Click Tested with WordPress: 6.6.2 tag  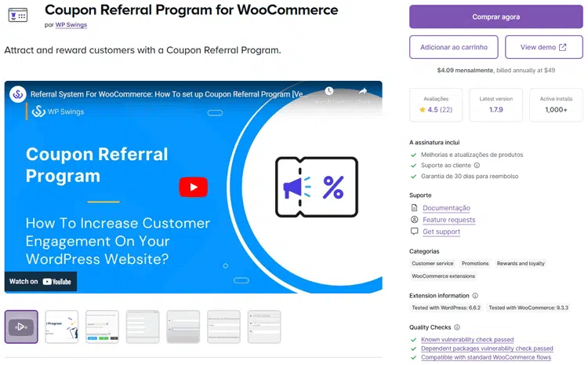446,308
